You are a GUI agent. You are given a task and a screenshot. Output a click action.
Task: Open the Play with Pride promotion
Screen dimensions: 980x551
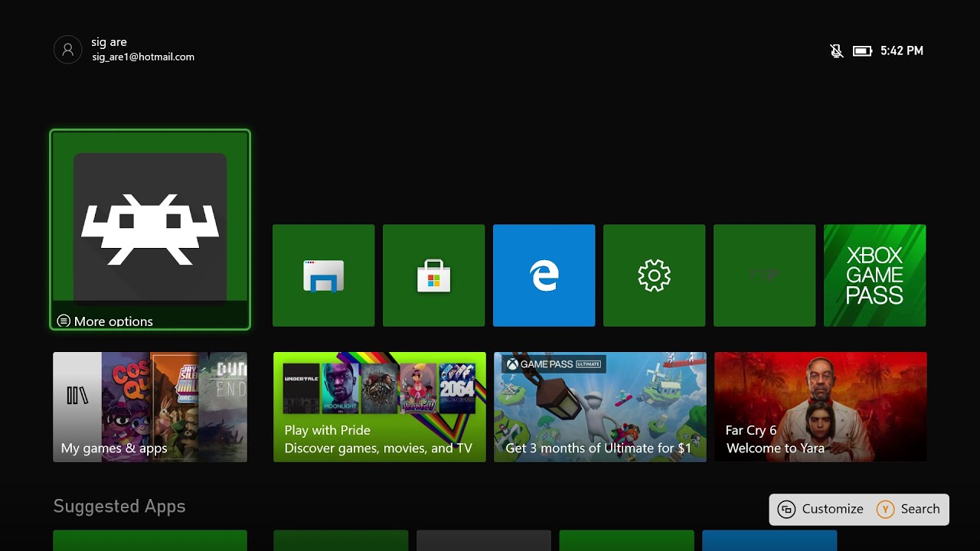pyautogui.click(x=380, y=407)
